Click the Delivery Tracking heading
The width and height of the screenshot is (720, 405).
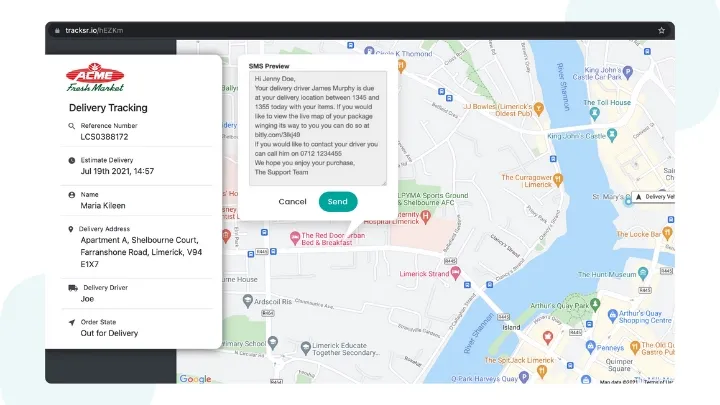point(108,108)
